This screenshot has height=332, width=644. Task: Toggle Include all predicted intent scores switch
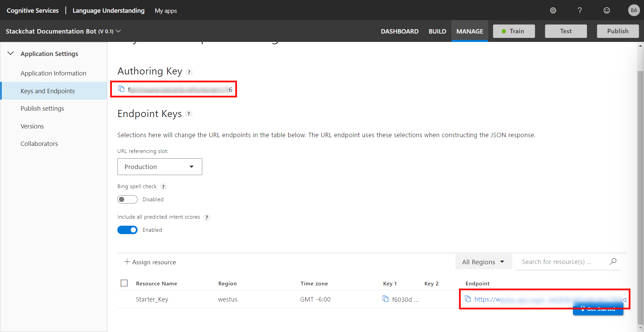click(x=127, y=230)
